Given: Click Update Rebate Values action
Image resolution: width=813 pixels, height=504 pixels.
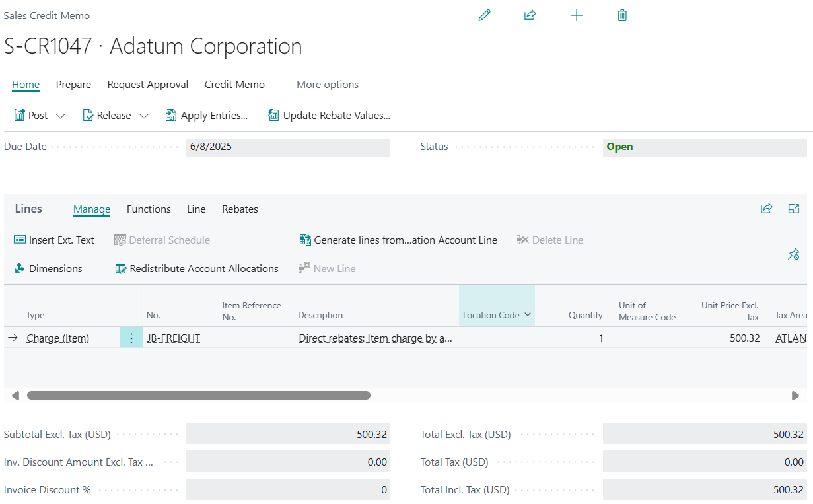Looking at the screenshot, I should click(x=329, y=115).
